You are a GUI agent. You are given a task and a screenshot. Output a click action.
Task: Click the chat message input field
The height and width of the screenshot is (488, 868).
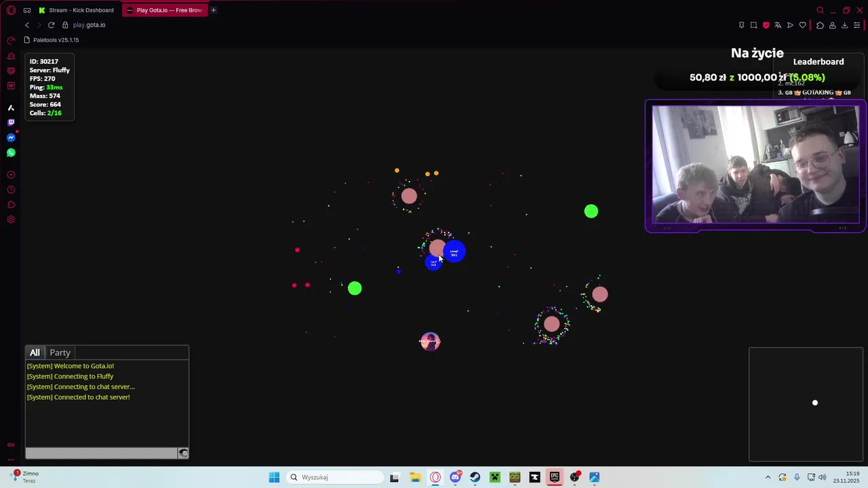102,453
